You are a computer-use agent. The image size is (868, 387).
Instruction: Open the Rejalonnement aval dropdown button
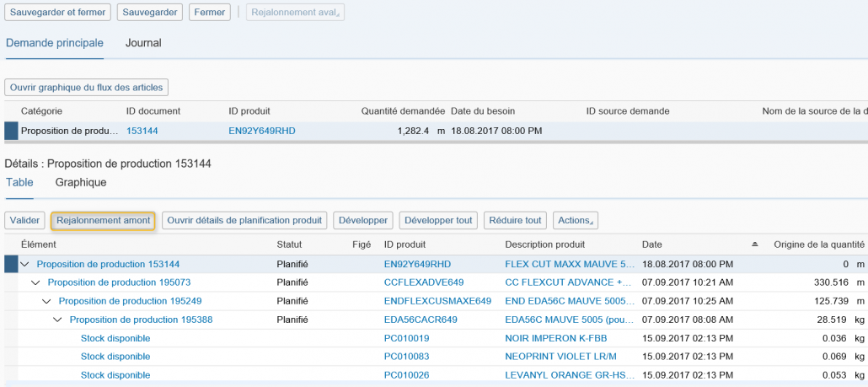[295, 12]
